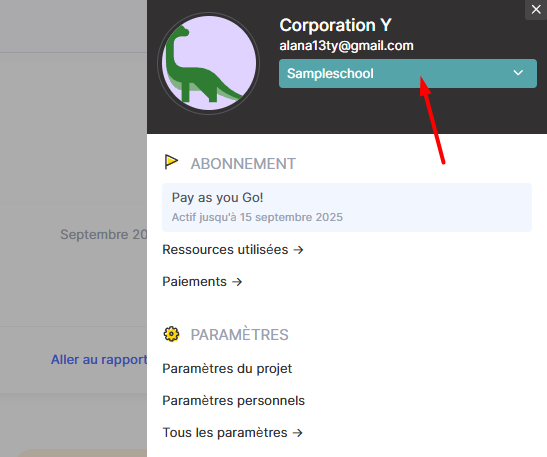Screen dimensions: 547x457
Task: Open the Sampleschool project dropdown
Action: (x=407, y=73)
